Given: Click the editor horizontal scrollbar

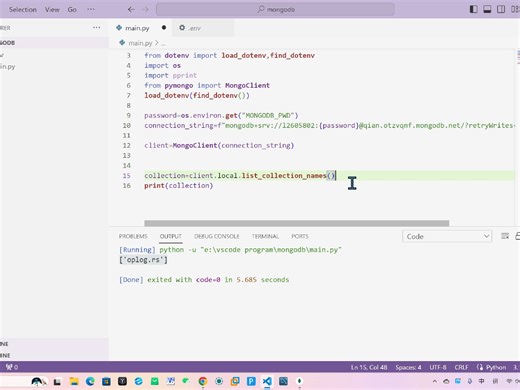Looking at the screenshot, I should 296,223.
